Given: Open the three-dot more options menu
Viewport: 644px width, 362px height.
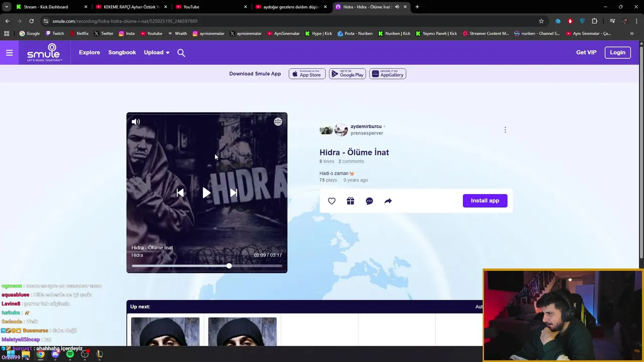Looking at the screenshot, I should click(x=505, y=130).
